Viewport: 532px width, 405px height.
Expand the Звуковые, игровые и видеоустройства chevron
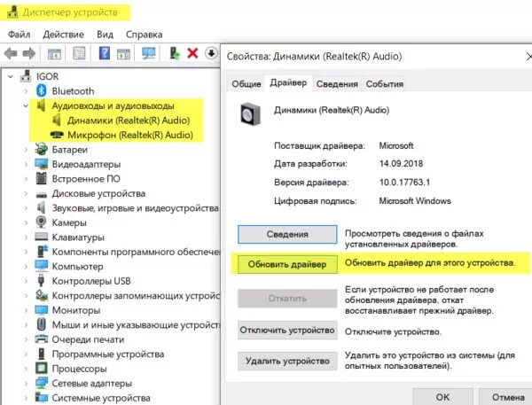pos(26,208)
